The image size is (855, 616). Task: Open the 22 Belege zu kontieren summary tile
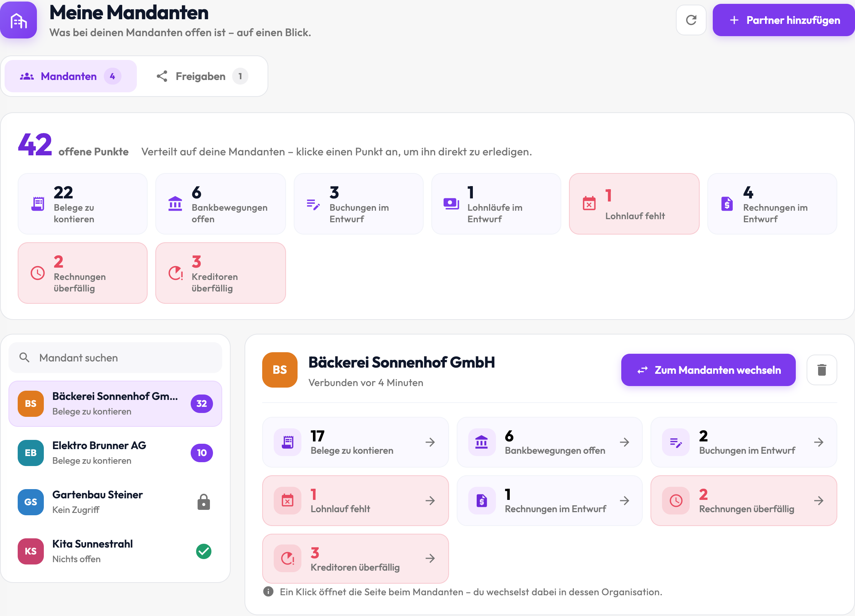[83, 204]
